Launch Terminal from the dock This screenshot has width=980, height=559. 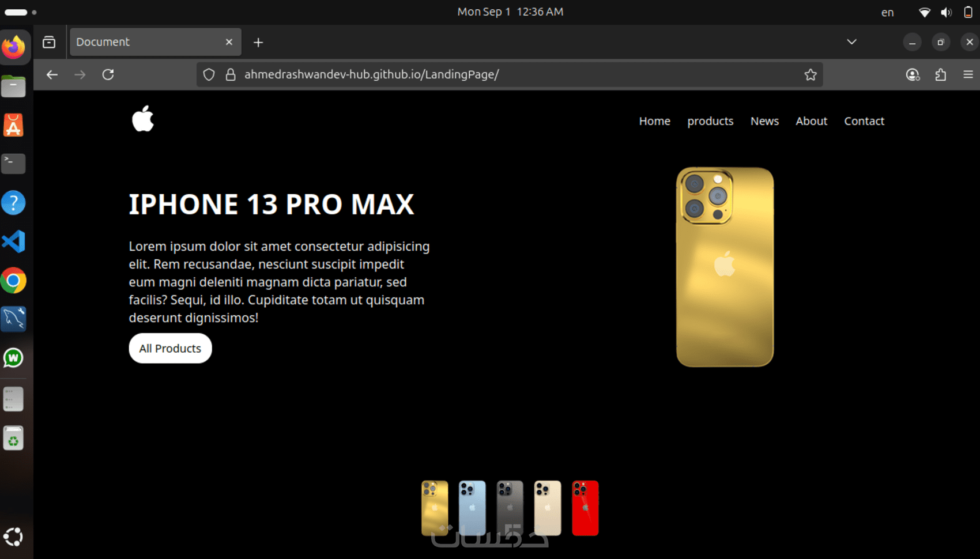click(14, 164)
